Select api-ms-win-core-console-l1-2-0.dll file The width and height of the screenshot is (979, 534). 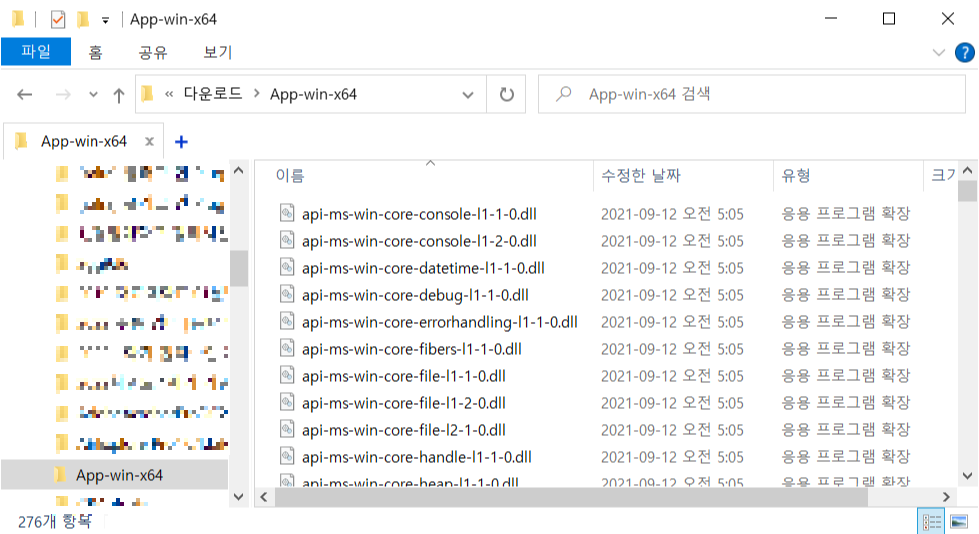(x=419, y=241)
